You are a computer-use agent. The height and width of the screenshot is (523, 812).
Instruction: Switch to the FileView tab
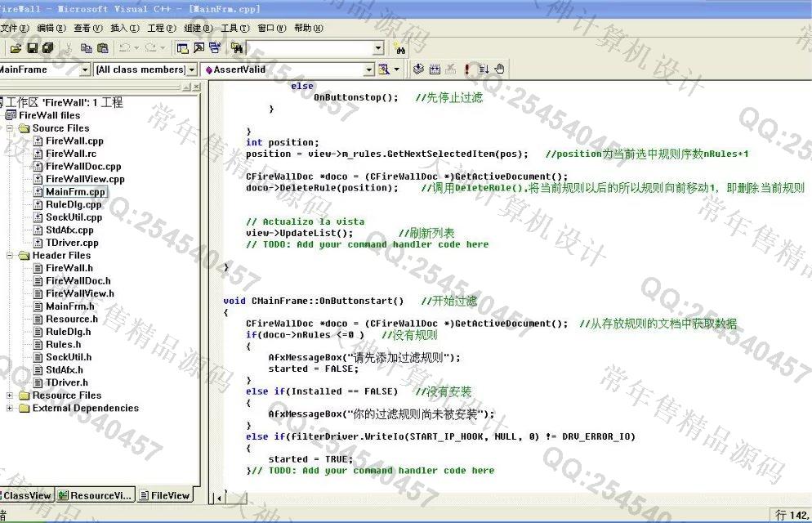pyautogui.click(x=165, y=495)
